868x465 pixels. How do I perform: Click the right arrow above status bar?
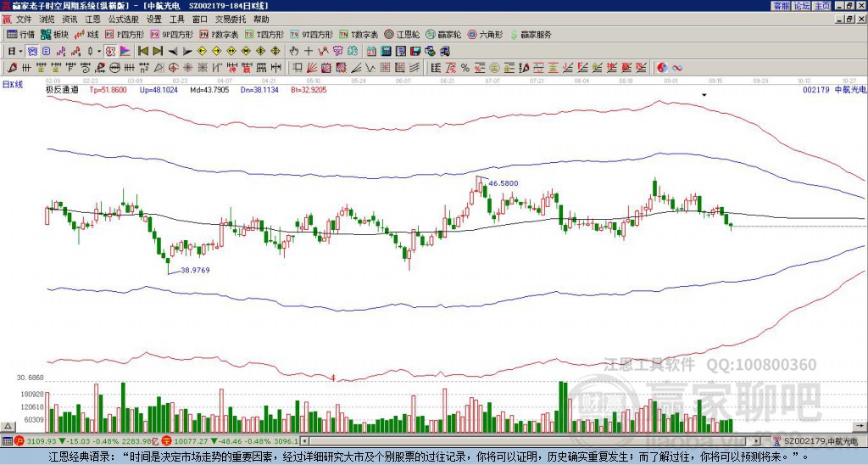(860, 426)
